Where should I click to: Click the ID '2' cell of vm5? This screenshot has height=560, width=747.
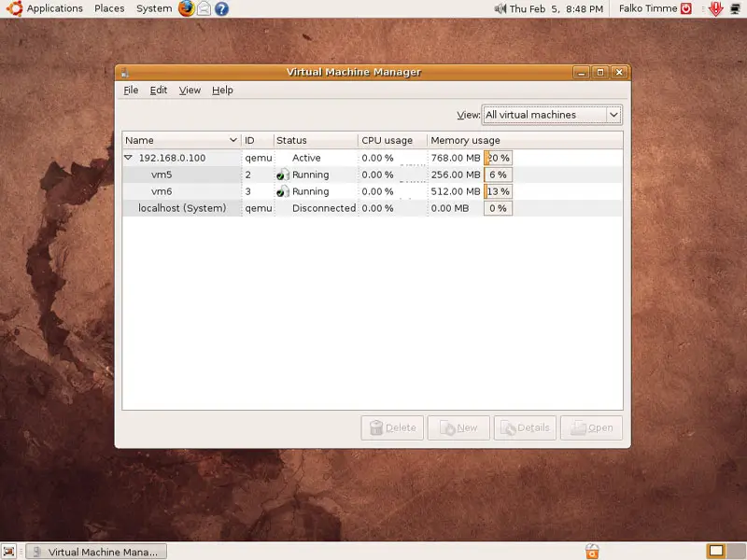tap(247, 175)
